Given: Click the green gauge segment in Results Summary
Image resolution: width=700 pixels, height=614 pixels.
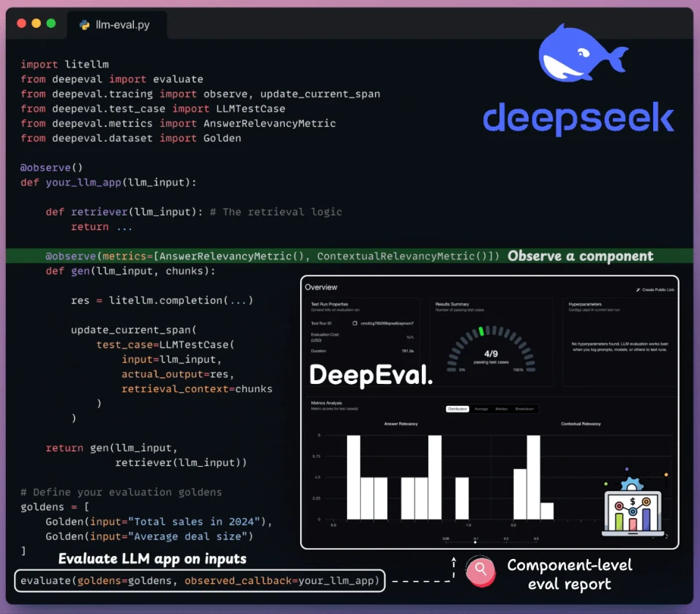Looking at the screenshot, I should [481, 331].
